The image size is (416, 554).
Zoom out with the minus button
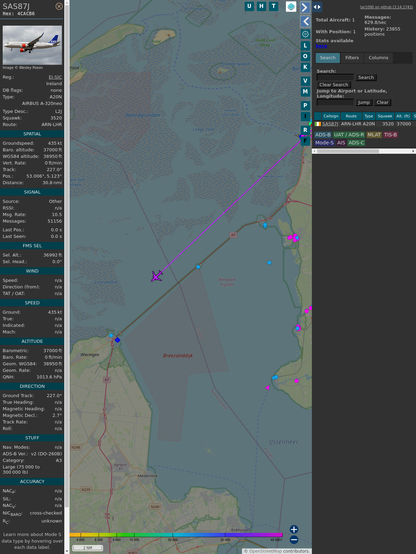(294, 540)
